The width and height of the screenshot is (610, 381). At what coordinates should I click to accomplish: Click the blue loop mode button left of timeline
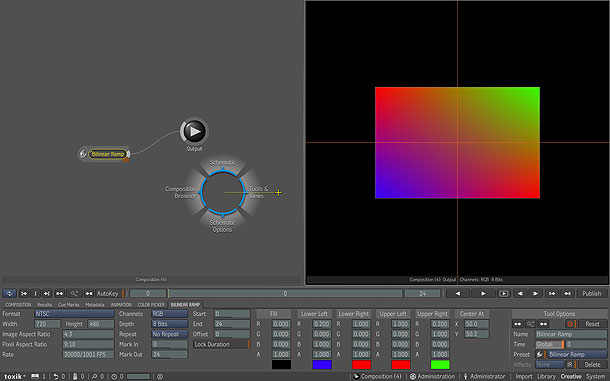point(9,293)
